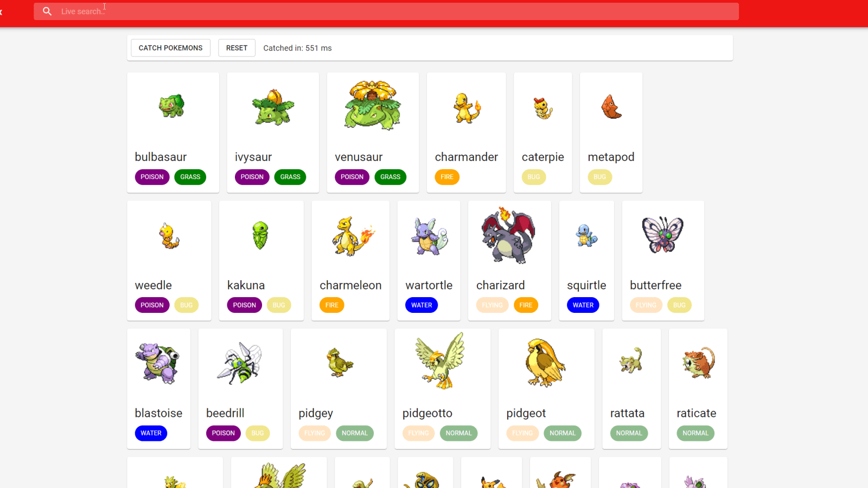This screenshot has height=488, width=868.
Task: Click the pidgeotto name text
Action: pyautogui.click(x=427, y=414)
